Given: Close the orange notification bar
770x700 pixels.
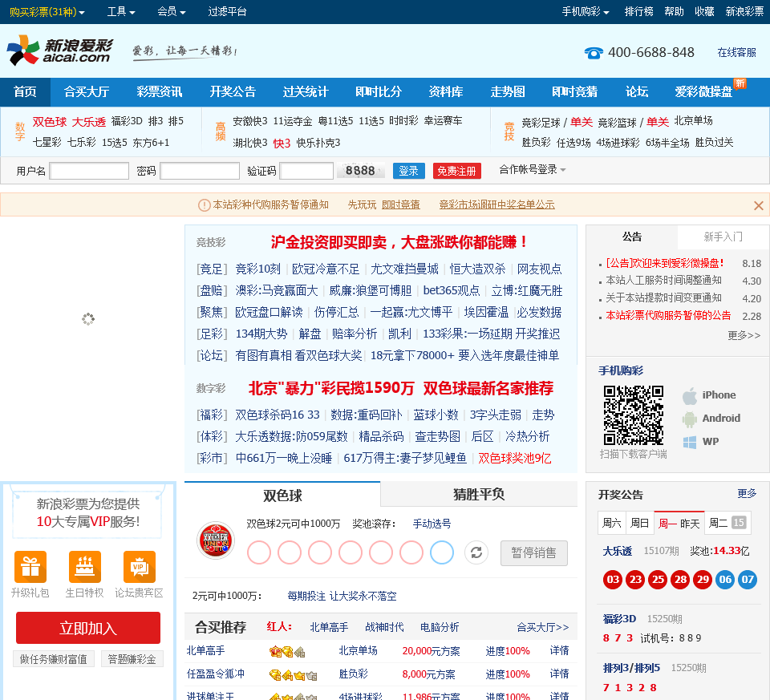Looking at the screenshot, I should pyautogui.click(x=758, y=206).
